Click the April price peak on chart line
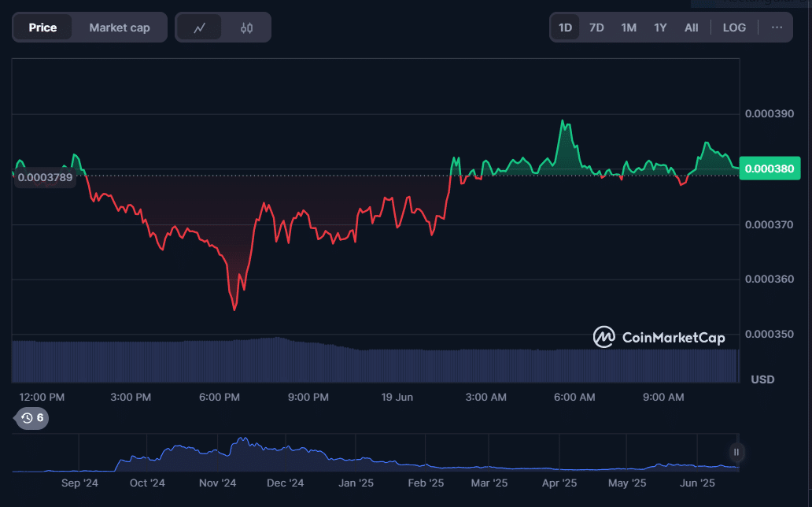The image size is (812, 507). point(563,121)
